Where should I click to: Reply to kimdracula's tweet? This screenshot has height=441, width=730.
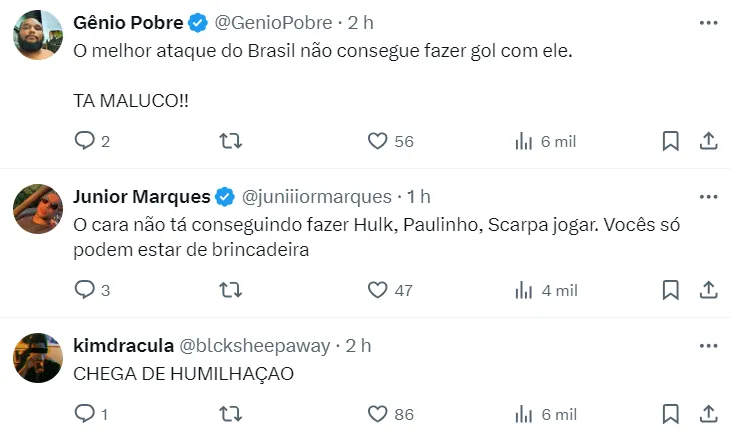pyautogui.click(x=84, y=414)
